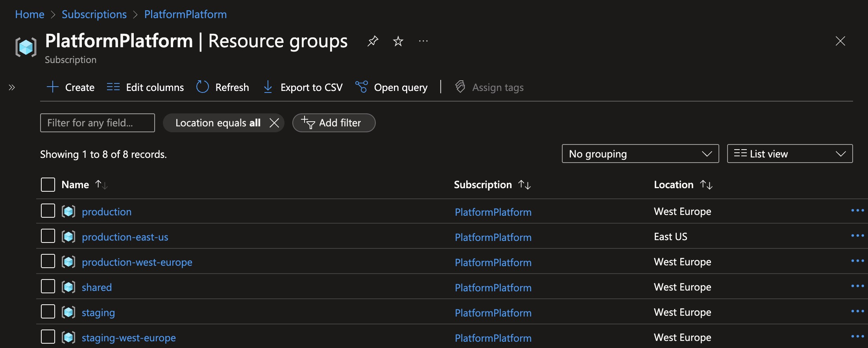
Task: Click the Open query icon
Action: [361, 87]
